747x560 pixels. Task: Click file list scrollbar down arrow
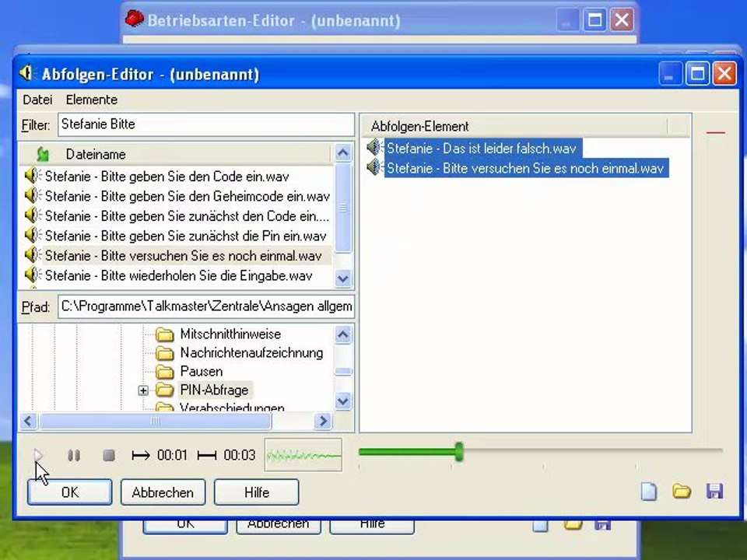tap(343, 278)
